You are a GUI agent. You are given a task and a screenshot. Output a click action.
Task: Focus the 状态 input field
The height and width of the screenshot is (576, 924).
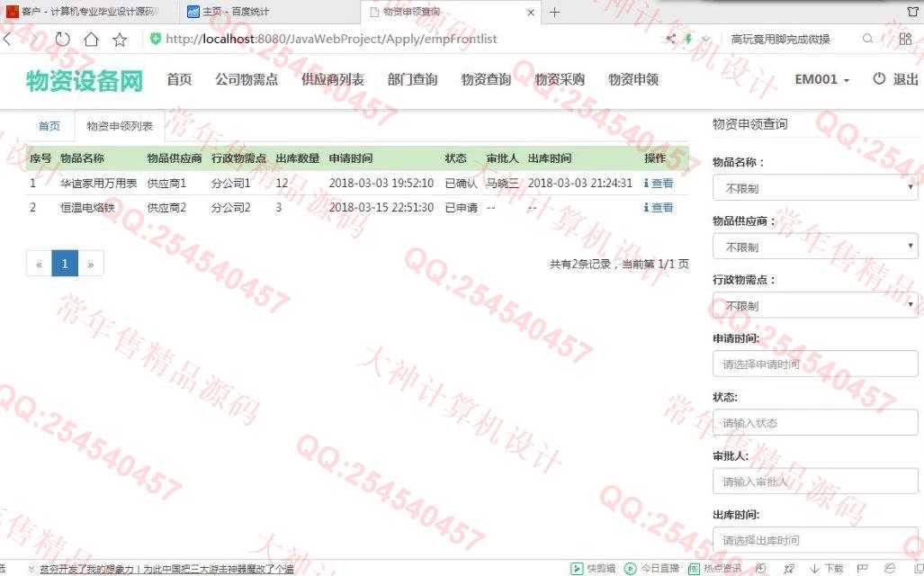coord(815,423)
